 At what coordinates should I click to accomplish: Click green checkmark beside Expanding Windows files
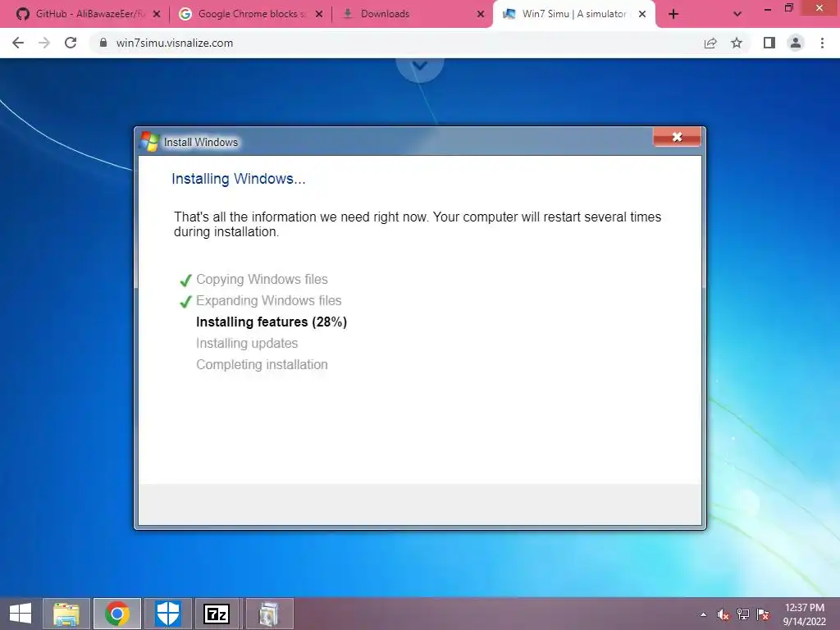click(x=185, y=302)
